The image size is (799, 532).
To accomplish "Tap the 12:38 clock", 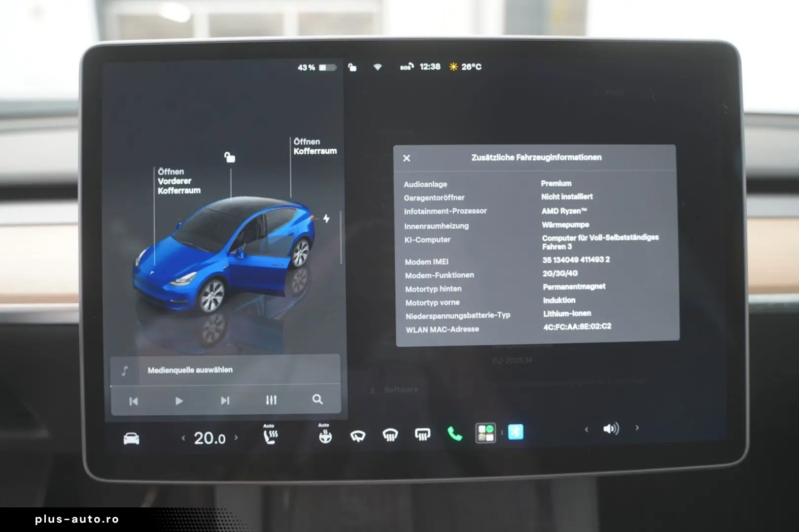I will [x=430, y=66].
